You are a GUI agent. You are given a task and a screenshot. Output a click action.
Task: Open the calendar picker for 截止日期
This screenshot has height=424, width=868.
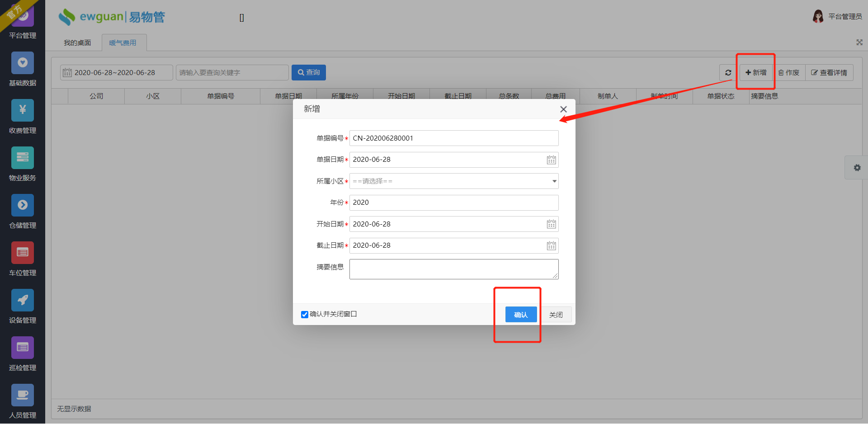tap(551, 245)
